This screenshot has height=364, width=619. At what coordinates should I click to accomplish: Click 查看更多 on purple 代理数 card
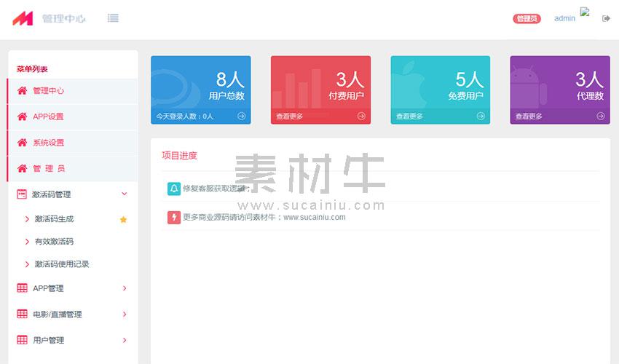[x=529, y=116]
